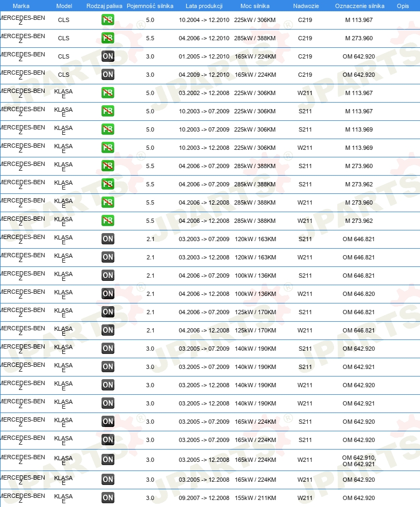
Task: Select PB icon in S211 M 273.960 row
Action: point(107,166)
